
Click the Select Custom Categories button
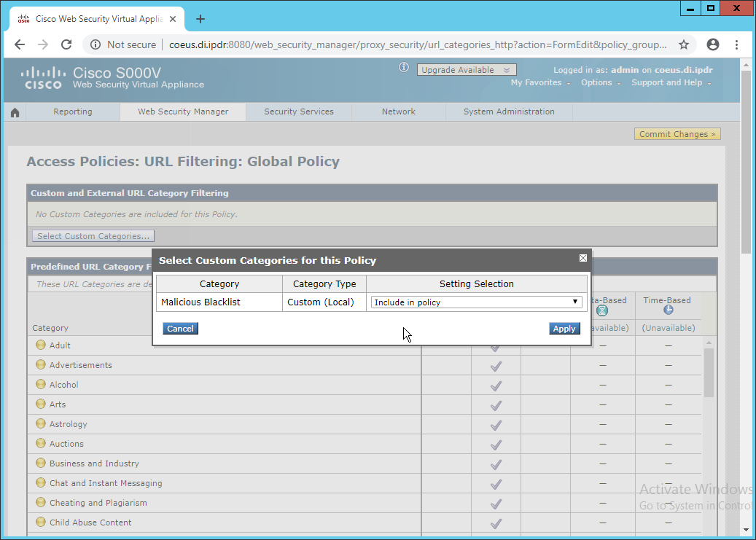click(93, 236)
